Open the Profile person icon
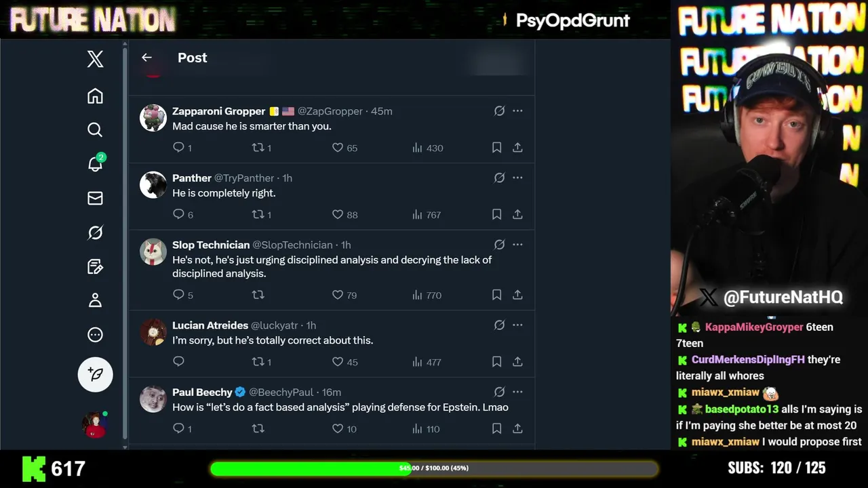Image resolution: width=868 pixels, height=488 pixels. pos(95,300)
